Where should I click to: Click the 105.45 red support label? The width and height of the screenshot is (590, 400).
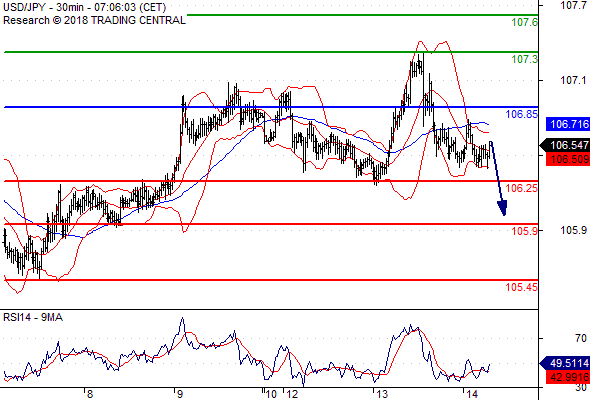(522, 287)
